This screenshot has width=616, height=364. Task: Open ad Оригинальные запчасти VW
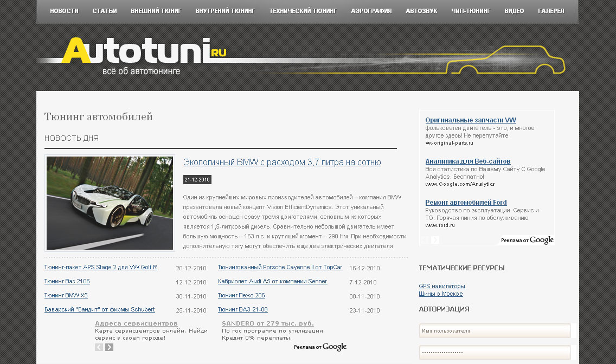point(470,120)
